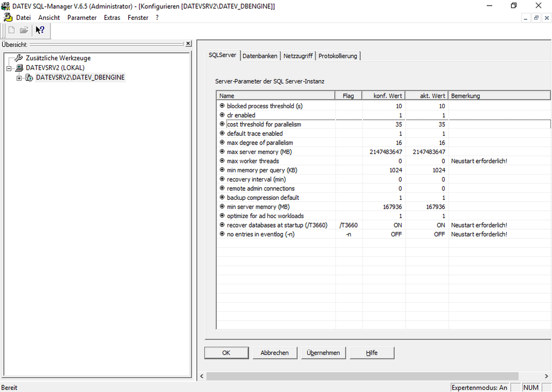Click bullet icon of blocked process threshold row
Viewport: 552px width, 392px height.
coord(222,105)
